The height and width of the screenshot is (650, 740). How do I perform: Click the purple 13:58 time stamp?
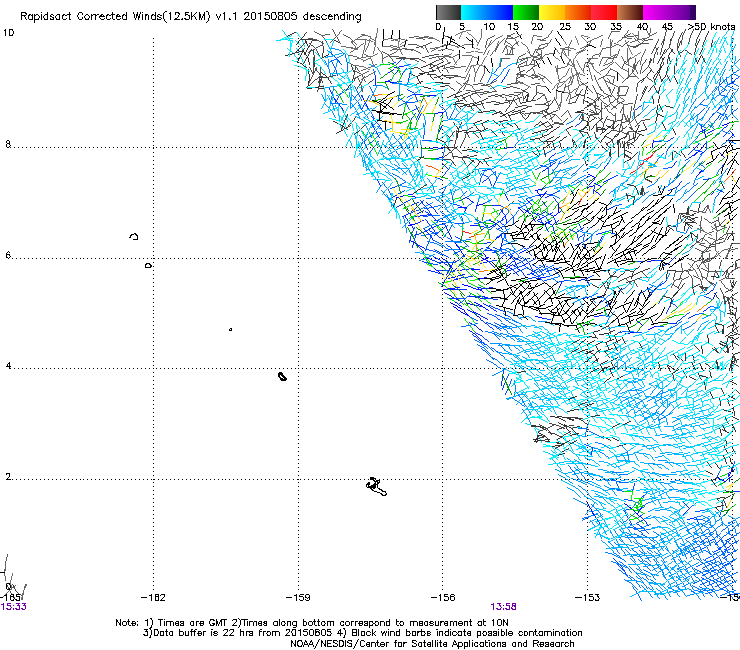point(503,607)
